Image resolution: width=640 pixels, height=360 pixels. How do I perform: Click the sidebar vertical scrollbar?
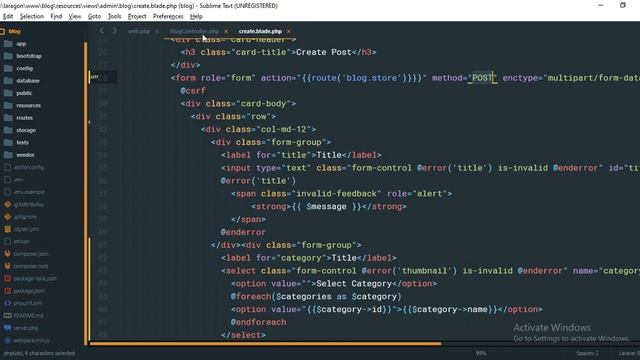pyautogui.click(x=86, y=193)
